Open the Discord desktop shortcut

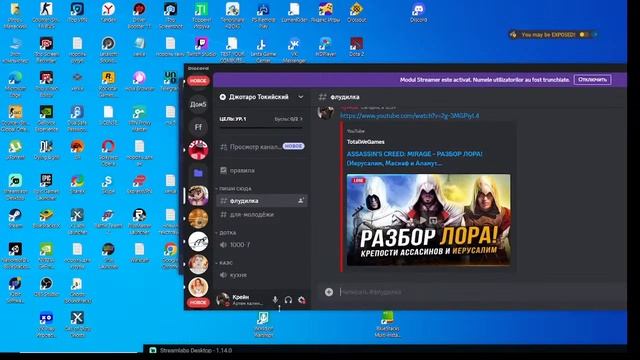tap(418, 13)
